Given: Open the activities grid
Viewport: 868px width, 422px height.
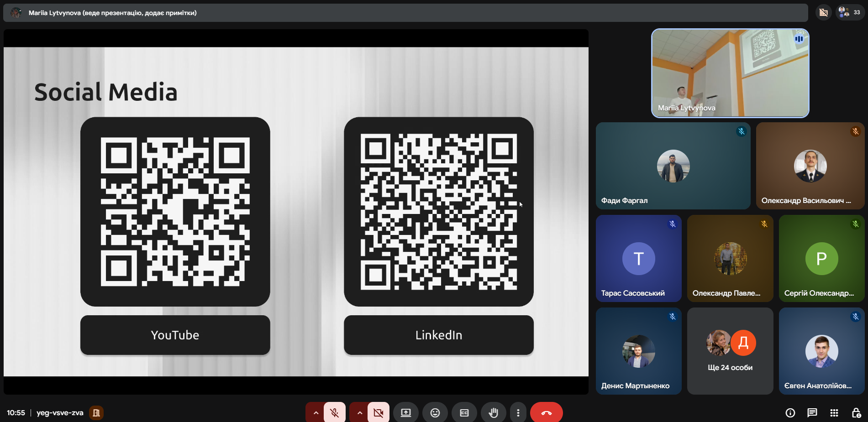Looking at the screenshot, I should 834,413.
